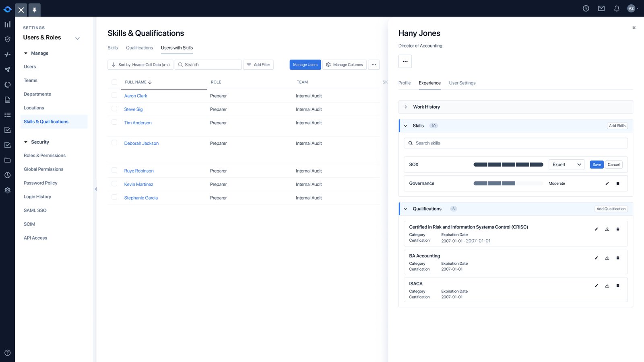Click the Search skills input field
Screen dimensions: 644x362
(516, 143)
